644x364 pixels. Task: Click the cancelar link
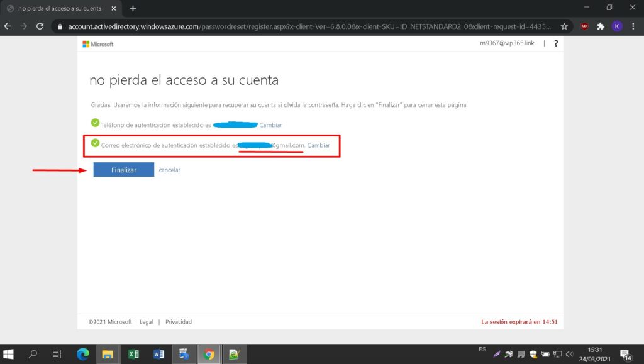tap(169, 170)
